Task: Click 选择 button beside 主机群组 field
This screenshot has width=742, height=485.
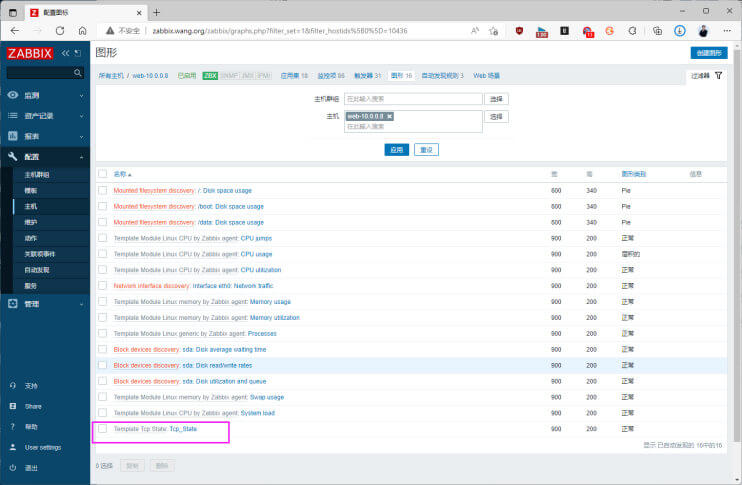Action: (x=496, y=99)
